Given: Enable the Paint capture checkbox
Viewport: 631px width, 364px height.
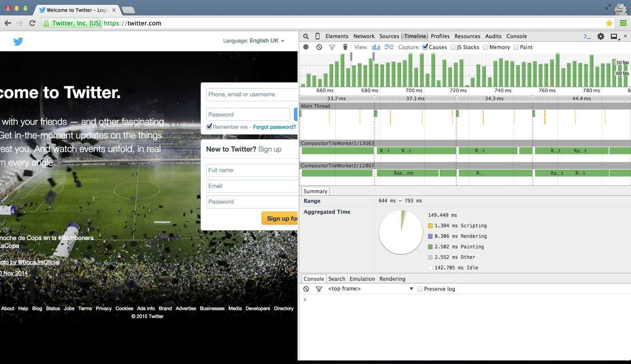Looking at the screenshot, I should (x=516, y=47).
